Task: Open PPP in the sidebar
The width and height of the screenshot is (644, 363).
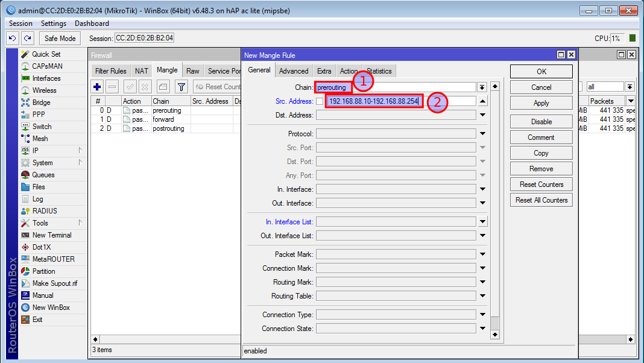Action: coord(39,114)
